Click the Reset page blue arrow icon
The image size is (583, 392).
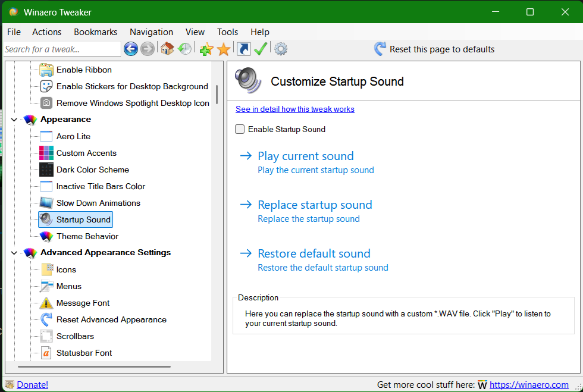[380, 49]
